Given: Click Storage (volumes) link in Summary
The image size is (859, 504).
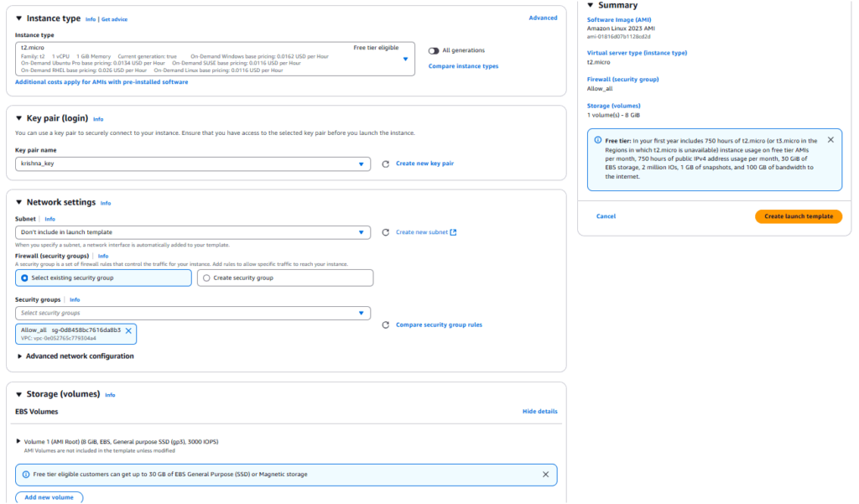Looking at the screenshot, I should coord(613,106).
